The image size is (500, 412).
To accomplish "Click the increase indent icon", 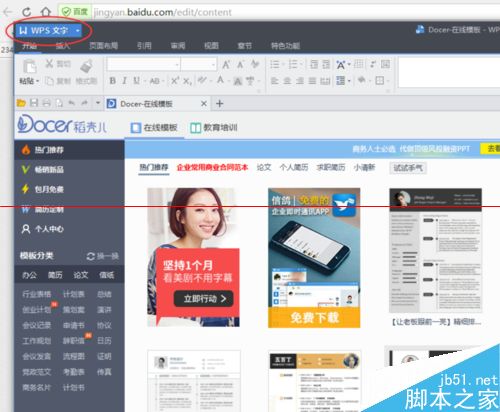I will (326, 64).
